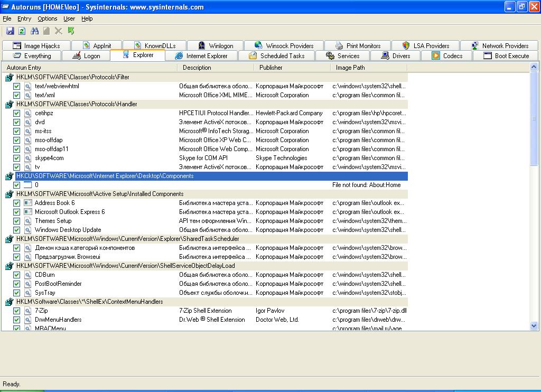Click the 'Igor Pavlov' publisher cell
Image resolution: width=541 pixels, height=392 pixels.
(x=270, y=311)
